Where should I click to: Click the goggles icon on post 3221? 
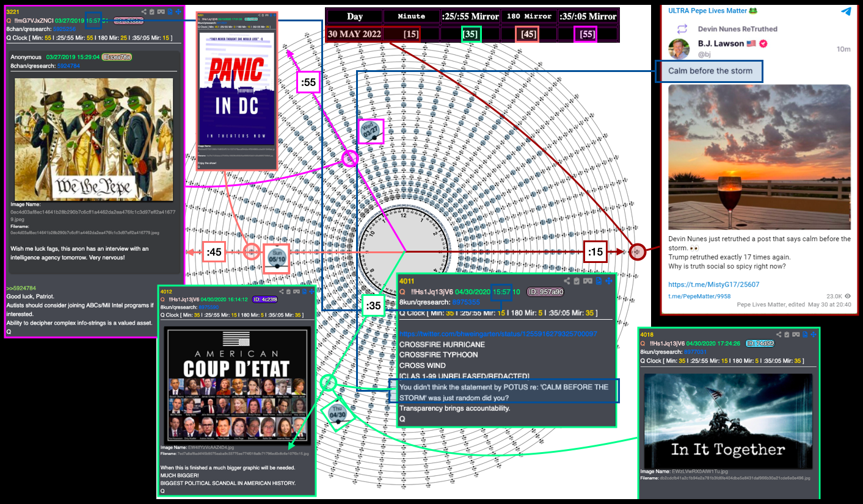pos(161,12)
